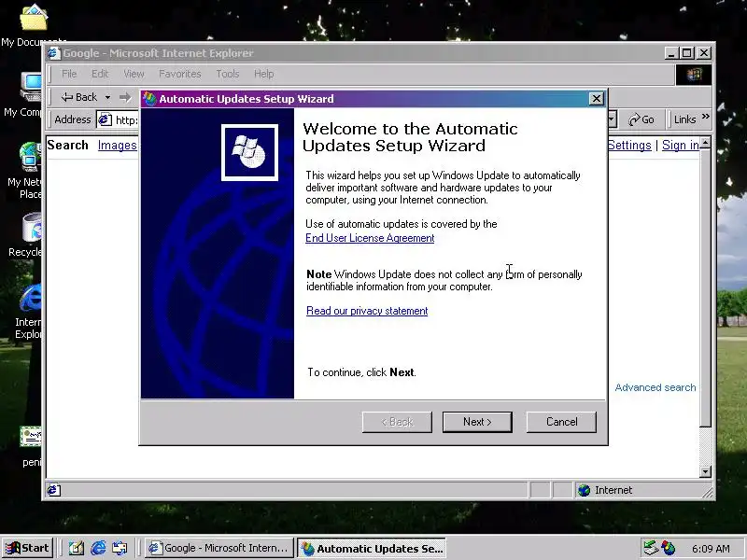Viewport: 747px width, 560px height.
Task: Expand the Links toolbar chevron
Action: (x=706, y=117)
